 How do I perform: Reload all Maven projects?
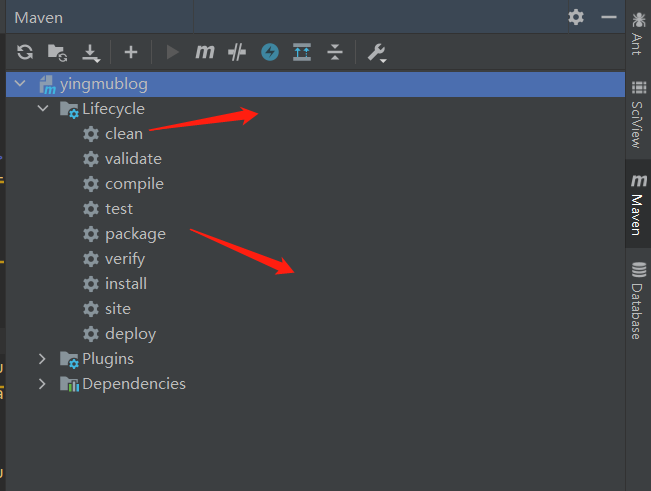pyautogui.click(x=25, y=52)
